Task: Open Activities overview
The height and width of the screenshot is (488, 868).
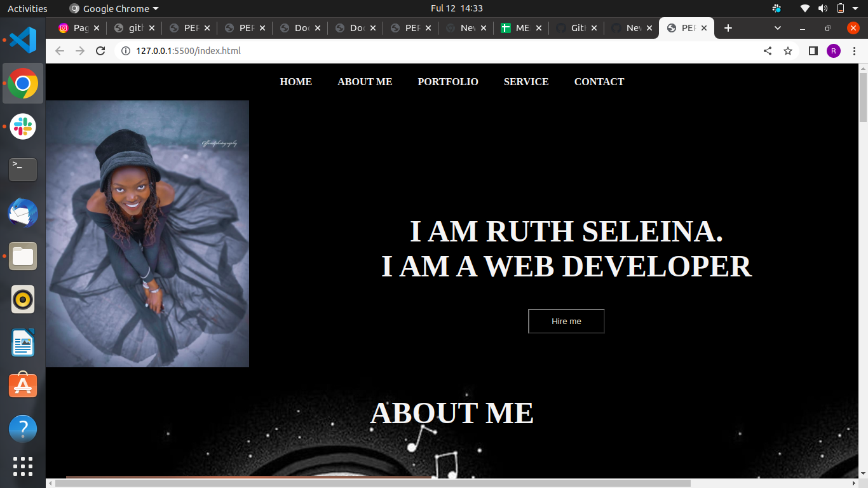Action: click(x=27, y=8)
